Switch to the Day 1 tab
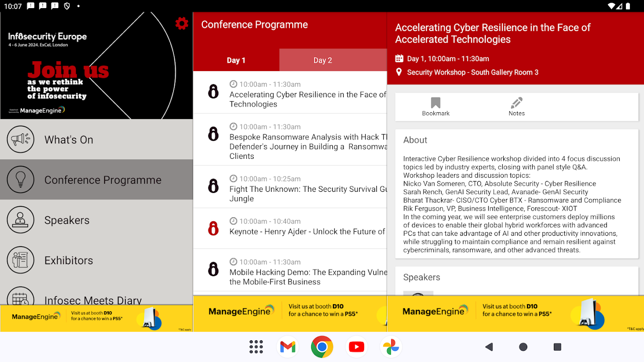The height and width of the screenshot is (362, 644). coord(236,60)
